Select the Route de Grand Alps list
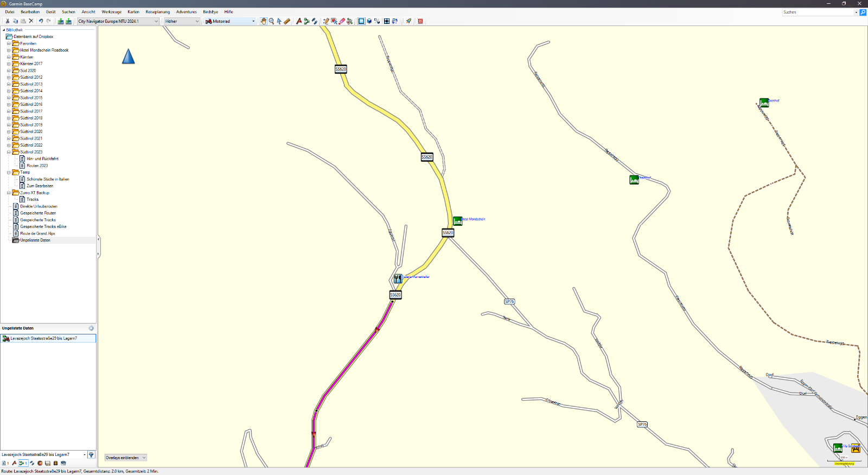Screen dimensions: 868x475 37,233
